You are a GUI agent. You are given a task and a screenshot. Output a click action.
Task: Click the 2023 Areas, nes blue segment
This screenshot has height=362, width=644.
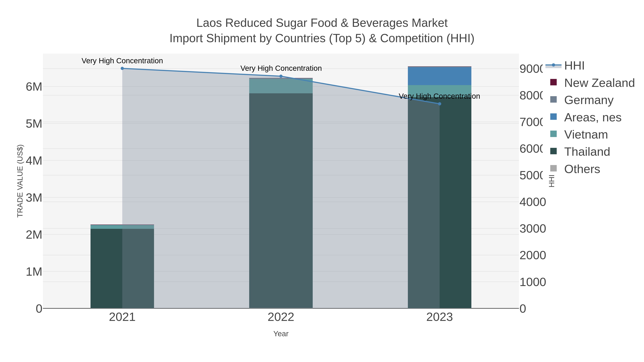tap(440, 76)
